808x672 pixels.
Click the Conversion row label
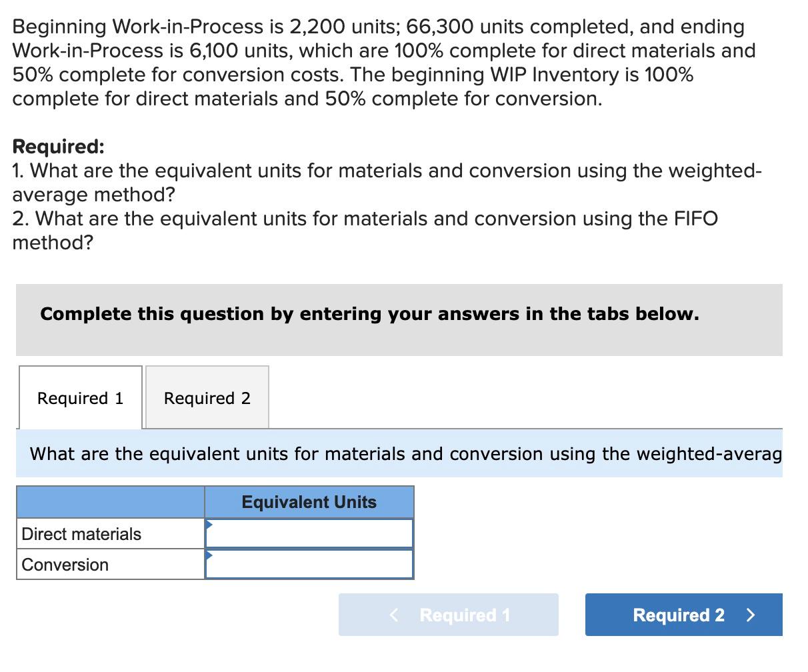click(65, 565)
